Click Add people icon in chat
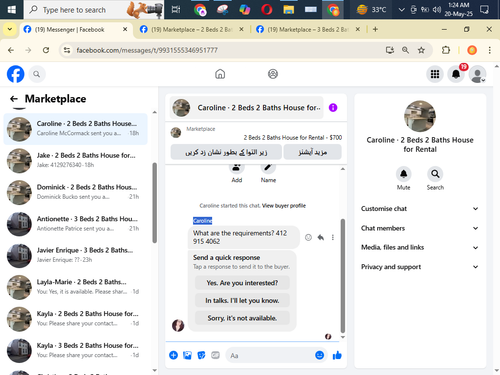Screen dimensions: 500x375 pos(237,168)
